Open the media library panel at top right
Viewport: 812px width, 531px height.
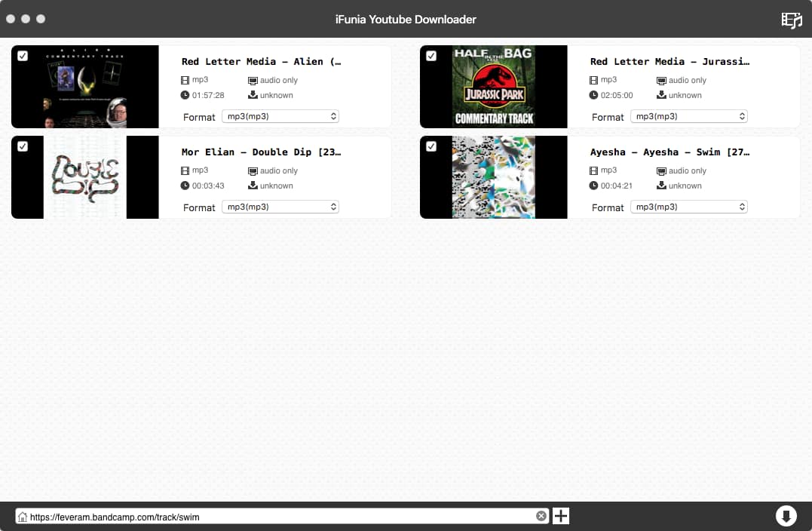coord(791,20)
